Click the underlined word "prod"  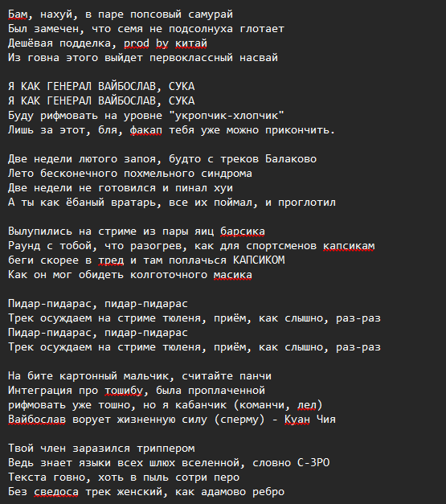[x=137, y=43]
